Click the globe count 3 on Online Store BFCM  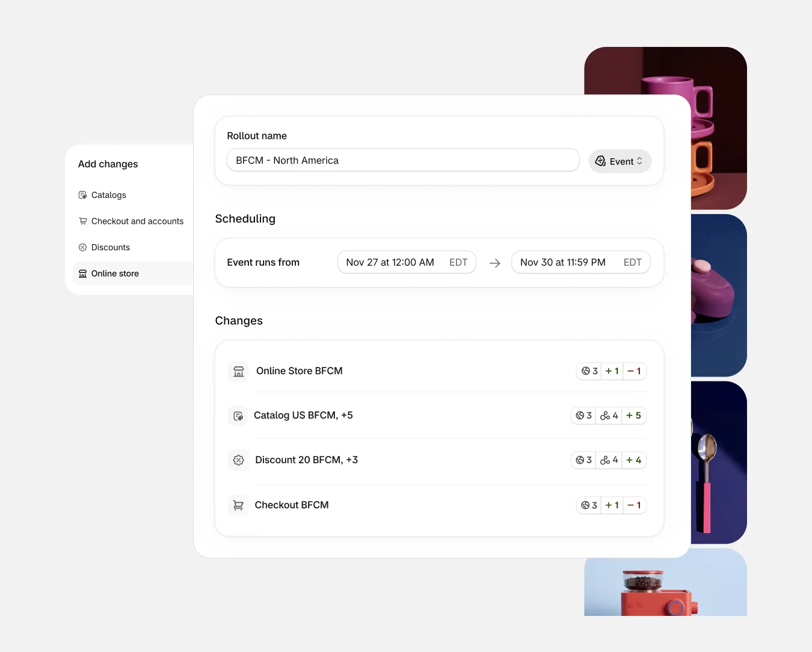[589, 371]
